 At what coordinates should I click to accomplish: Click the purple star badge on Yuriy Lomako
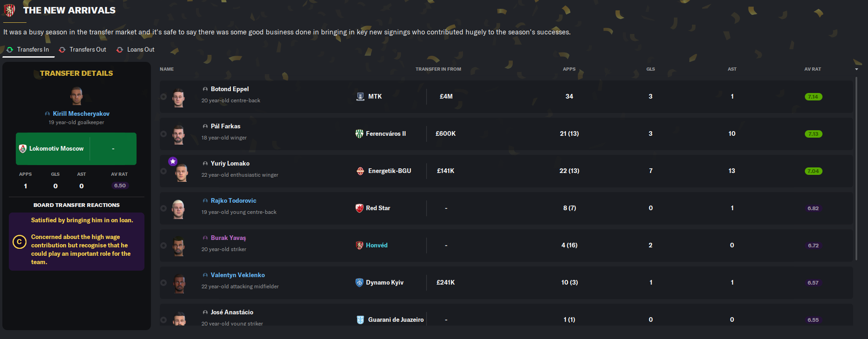tap(173, 161)
